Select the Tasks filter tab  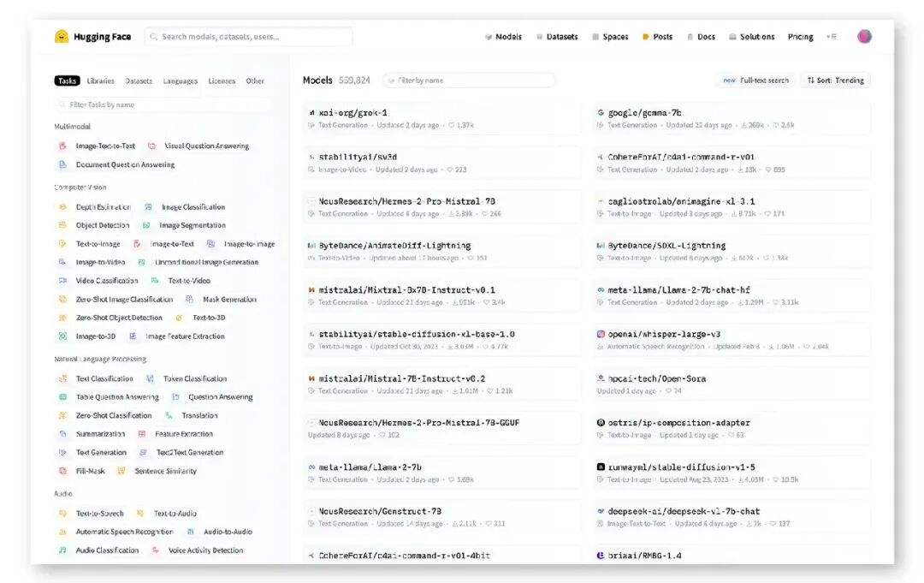68,80
